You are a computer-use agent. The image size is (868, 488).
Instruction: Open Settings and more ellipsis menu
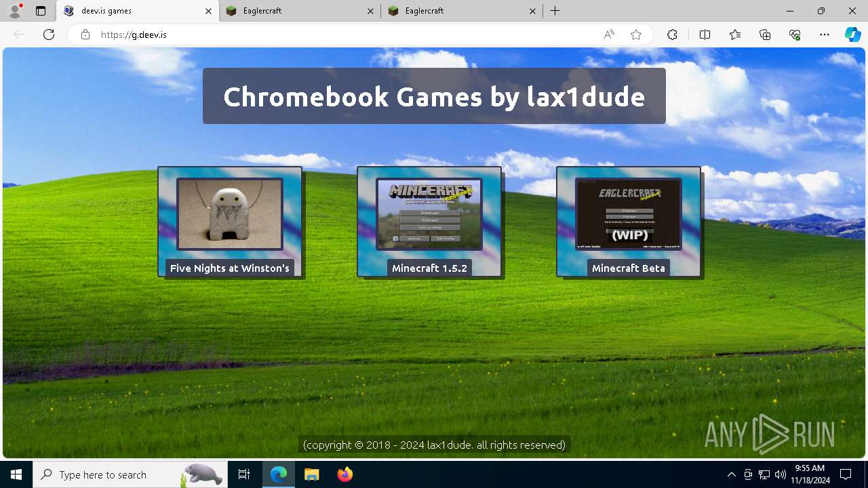tap(825, 35)
